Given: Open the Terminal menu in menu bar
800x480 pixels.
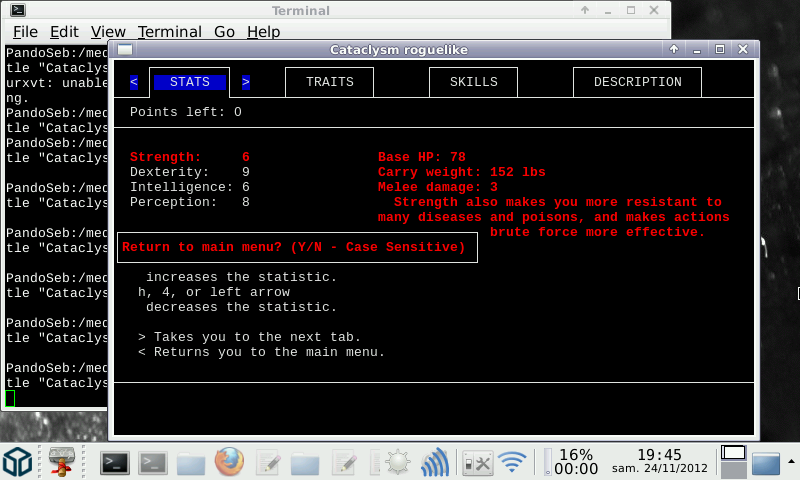Looking at the screenshot, I should click(x=170, y=32).
